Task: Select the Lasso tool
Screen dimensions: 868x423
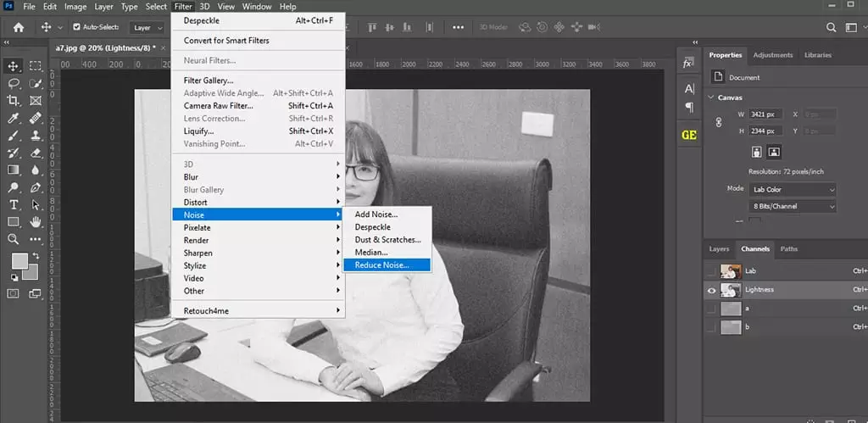Action: [14, 83]
